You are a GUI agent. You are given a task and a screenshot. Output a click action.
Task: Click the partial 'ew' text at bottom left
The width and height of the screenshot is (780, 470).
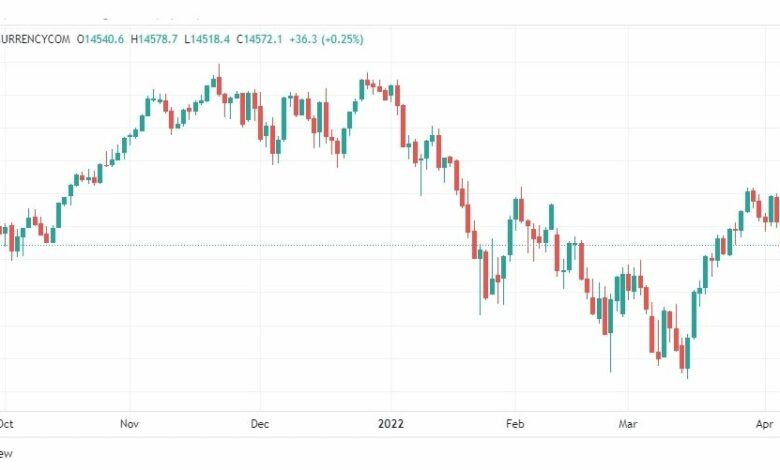point(6,453)
